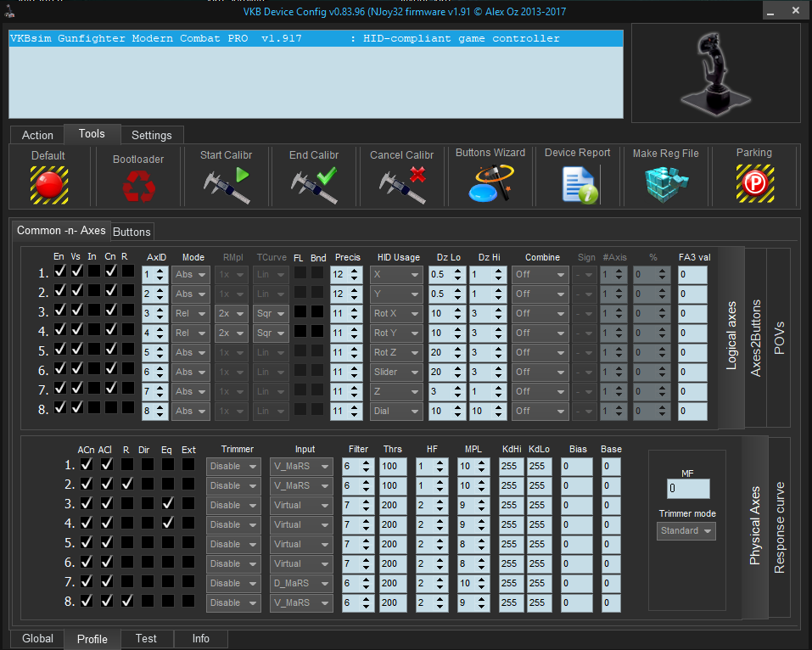Toggle Vs checkbox for logical axis 3
Viewport: 812px width, 650px height.
[x=77, y=310]
